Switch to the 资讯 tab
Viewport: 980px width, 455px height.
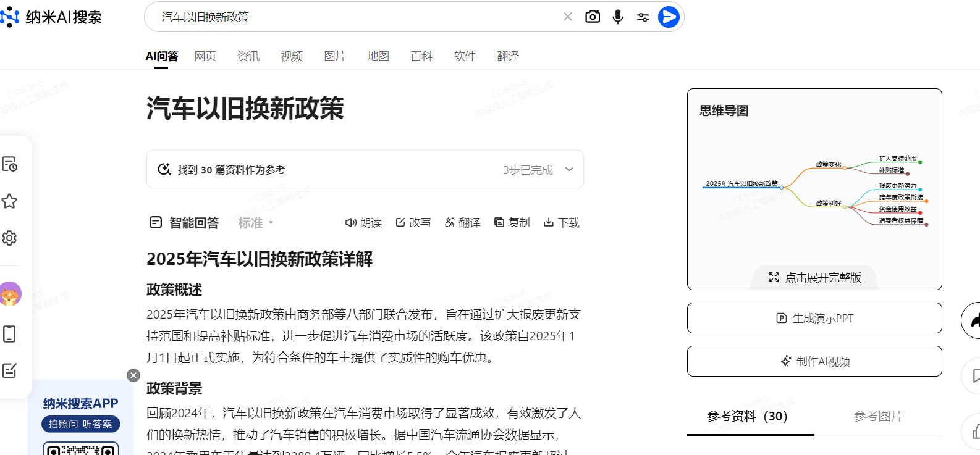[248, 56]
